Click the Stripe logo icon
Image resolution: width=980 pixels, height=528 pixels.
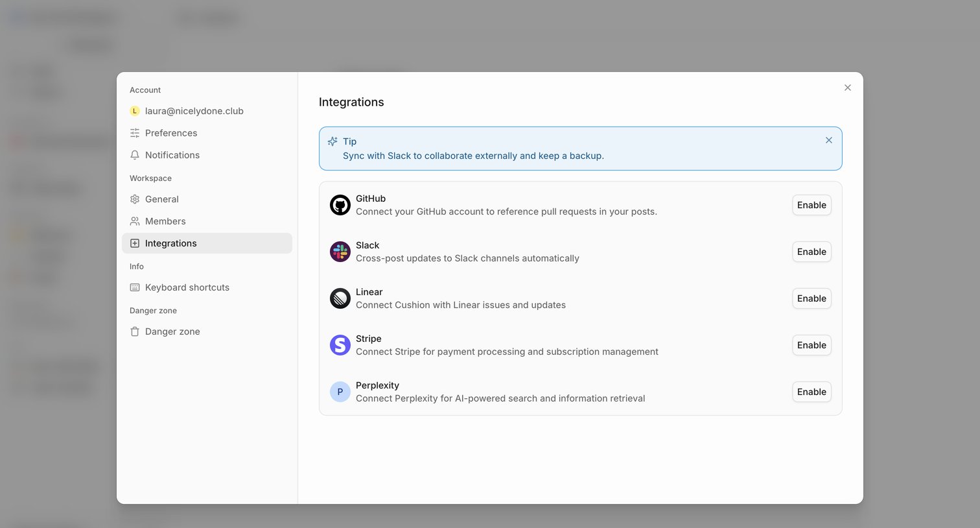tap(340, 345)
